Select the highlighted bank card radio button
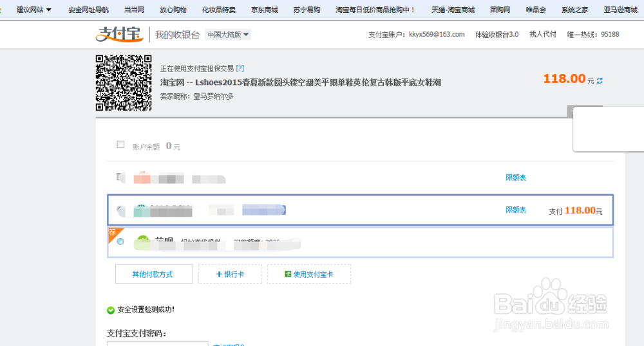This screenshot has height=346, width=644. [x=120, y=210]
